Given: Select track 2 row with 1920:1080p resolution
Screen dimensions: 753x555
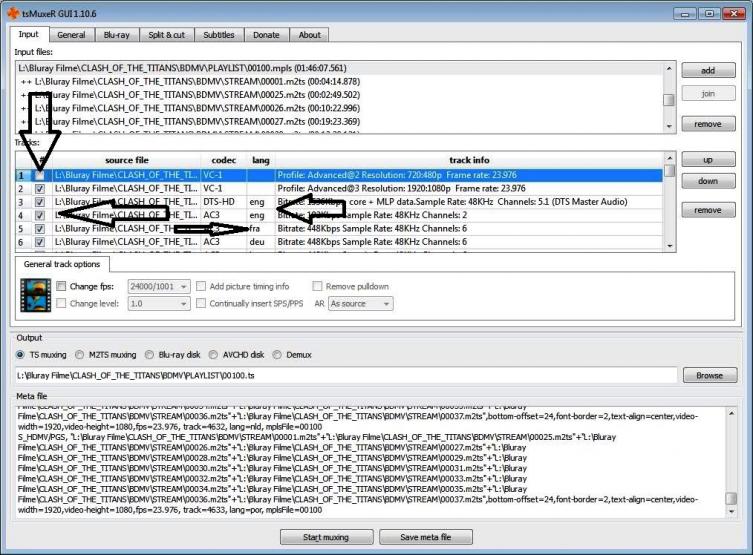Looking at the screenshot, I should [x=339, y=189].
